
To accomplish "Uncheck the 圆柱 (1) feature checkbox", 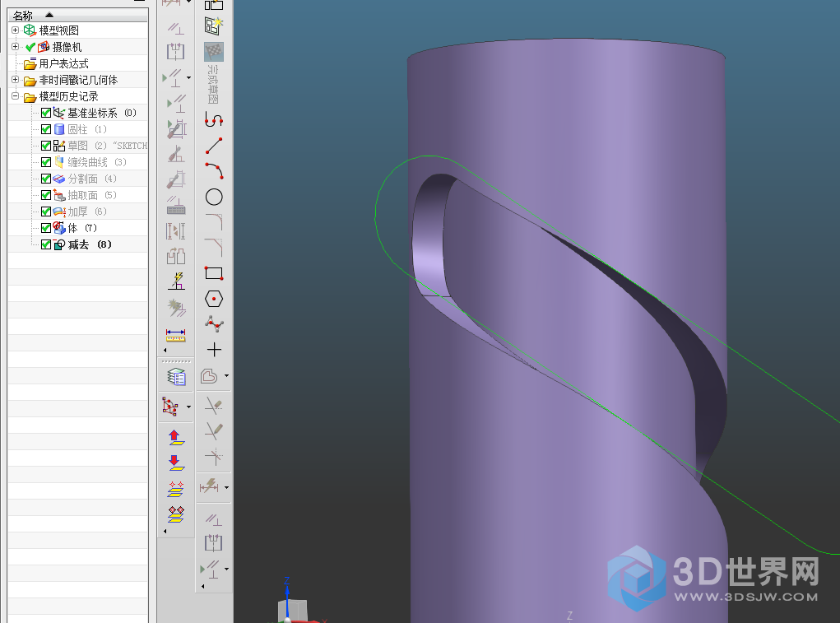I will (x=46, y=130).
